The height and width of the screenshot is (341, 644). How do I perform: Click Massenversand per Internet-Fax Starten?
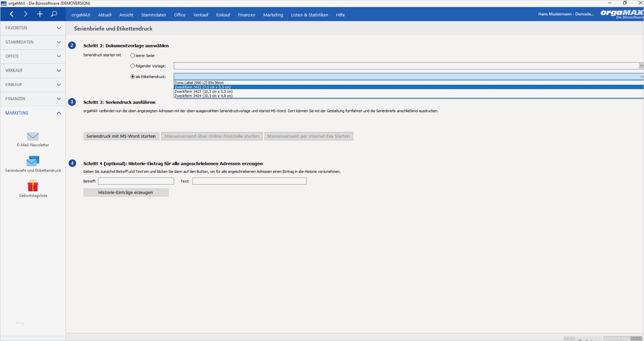(x=309, y=136)
